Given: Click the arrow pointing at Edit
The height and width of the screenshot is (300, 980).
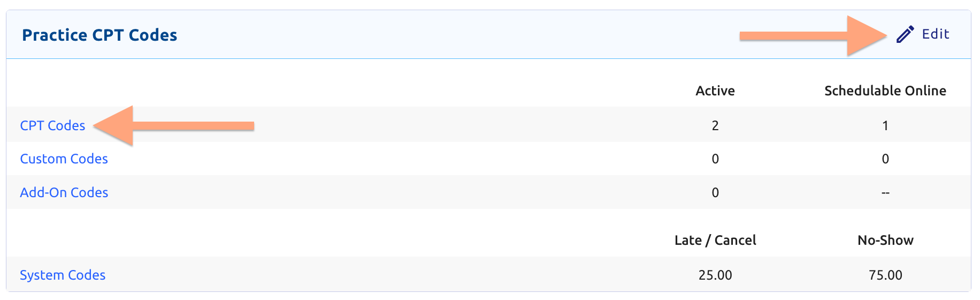Looking at the screenshot, I should pyautogui.click(x=813, y=36).
